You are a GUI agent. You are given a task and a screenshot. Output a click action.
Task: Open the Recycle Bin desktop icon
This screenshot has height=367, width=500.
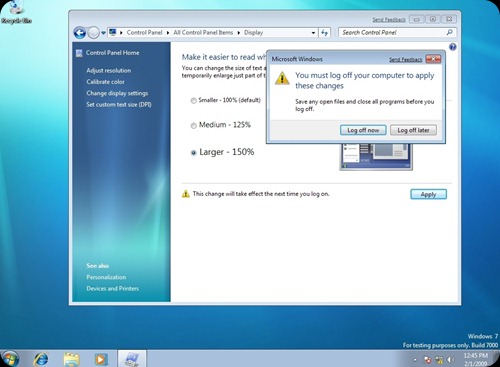[x=16, y=12]
